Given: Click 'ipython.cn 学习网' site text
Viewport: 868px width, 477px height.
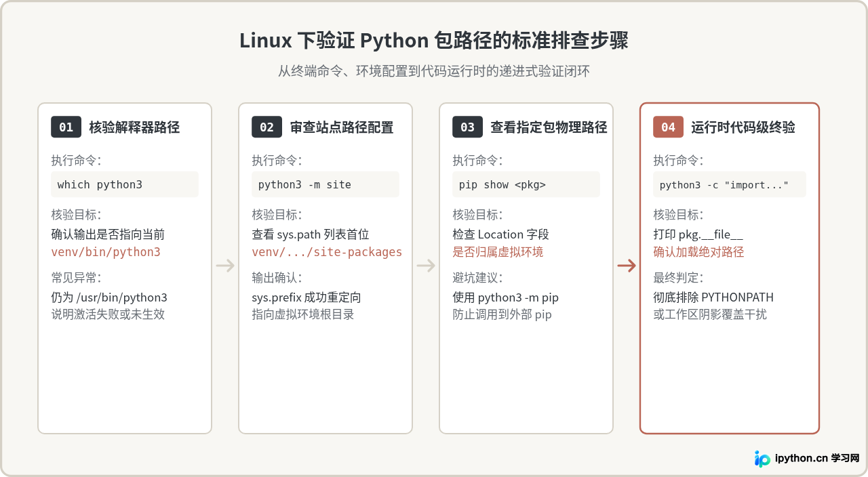Looking at the screenshot, I should (x=817, y=459).
